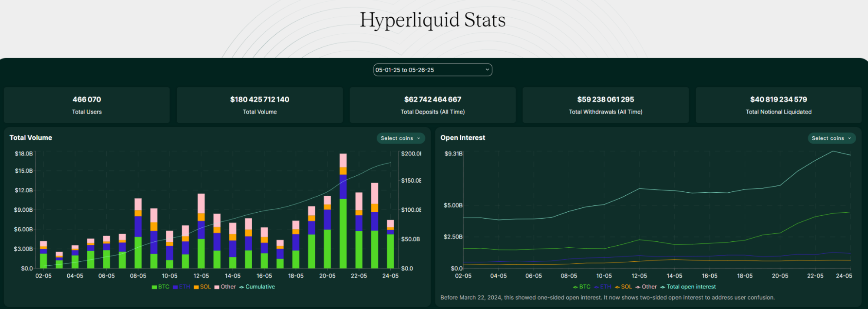Image resolution: width=868 pixels, height=309 pixels.
Task: Toggle SOL legend in Total Volume chart
Action: tap(202, 287)
